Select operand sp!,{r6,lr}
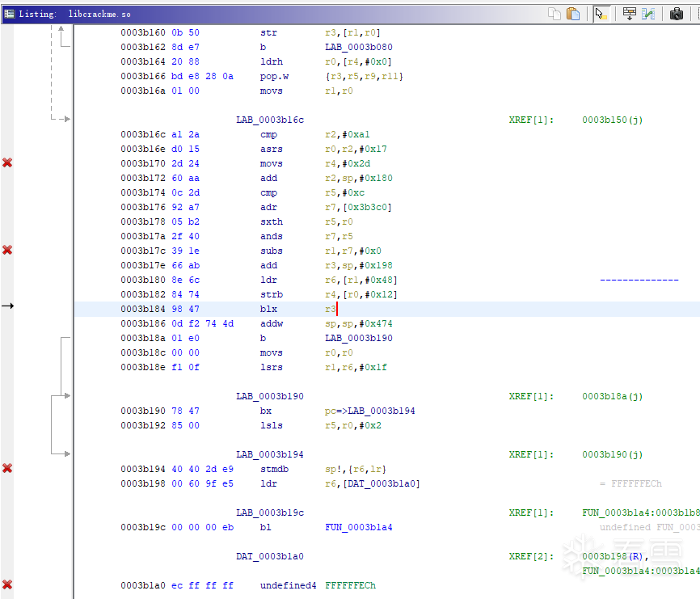The width and height of the screenshot is (700, 599). tap(356, 469)
